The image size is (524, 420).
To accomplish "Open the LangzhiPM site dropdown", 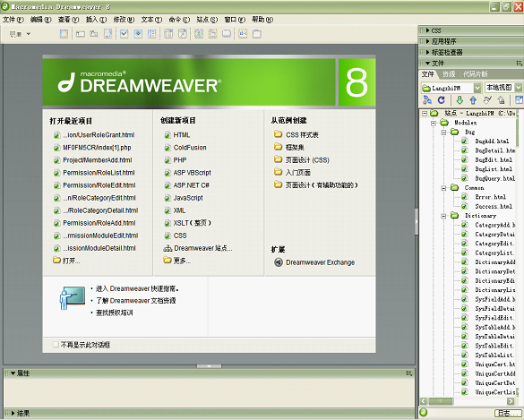I will (x=477, y=88).
